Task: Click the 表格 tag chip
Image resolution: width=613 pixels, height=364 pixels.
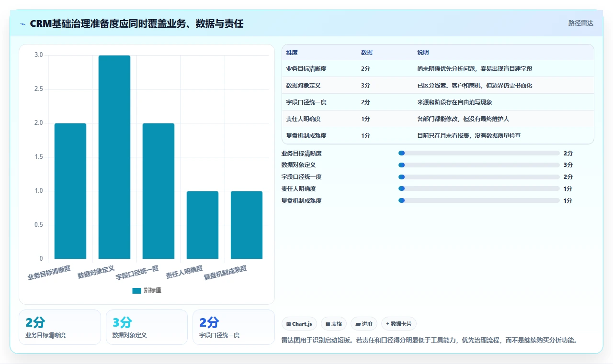Action: (x=333, y=324)
